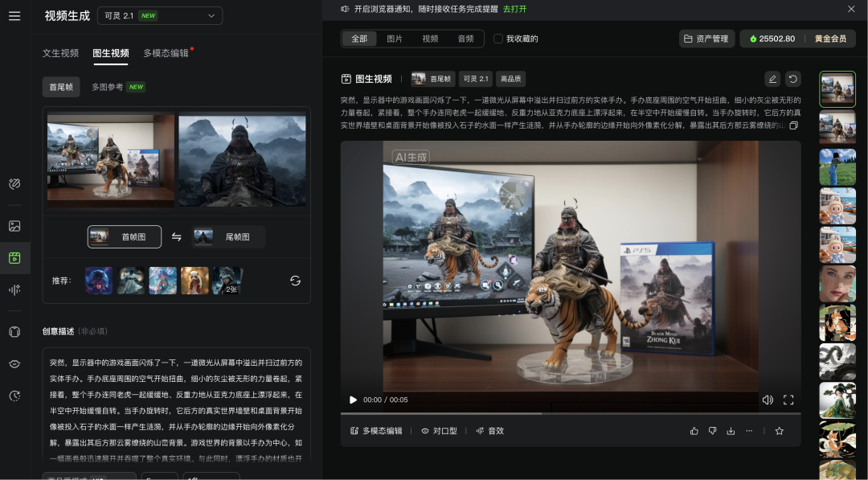Open the green-highlighted history thumbnail
This screenshot has height=480, width=868.
pos(837,89)
